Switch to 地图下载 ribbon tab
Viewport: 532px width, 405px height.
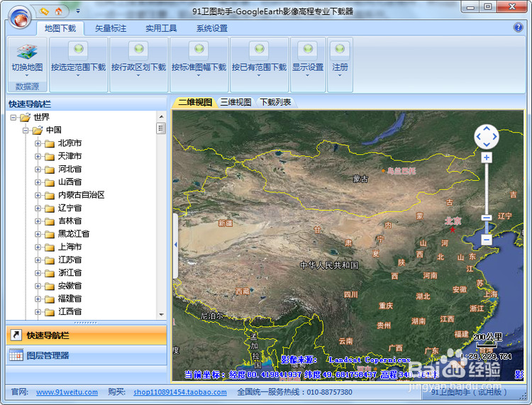click(60, 28)
